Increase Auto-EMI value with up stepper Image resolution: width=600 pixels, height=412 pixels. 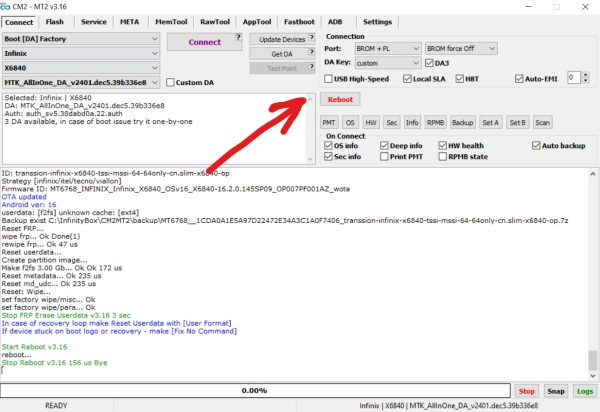click(x=585, y=75)
